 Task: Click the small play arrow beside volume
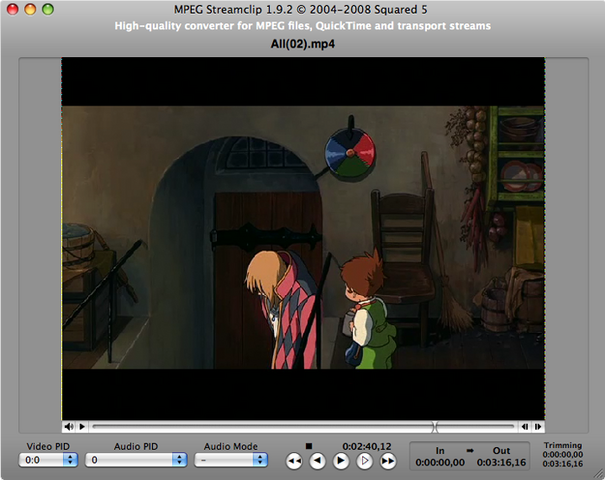82,426
